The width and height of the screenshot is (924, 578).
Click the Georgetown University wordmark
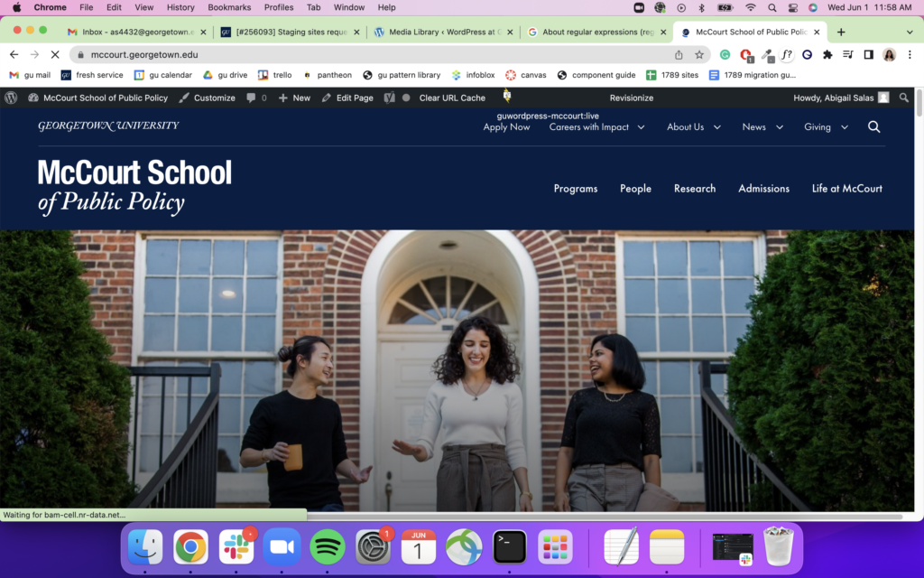coord(108,126)
